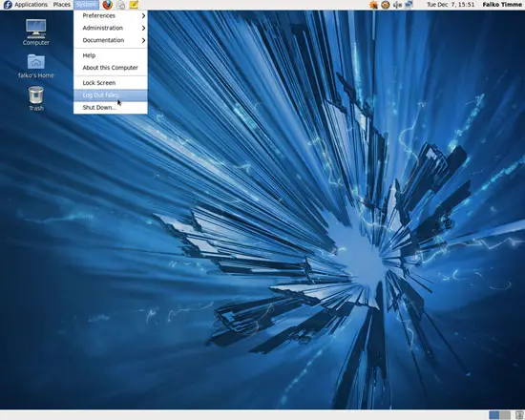Open the Applications menu in top panel
The height and width of the screenshot is (420, 525).
tap(31, 5)
